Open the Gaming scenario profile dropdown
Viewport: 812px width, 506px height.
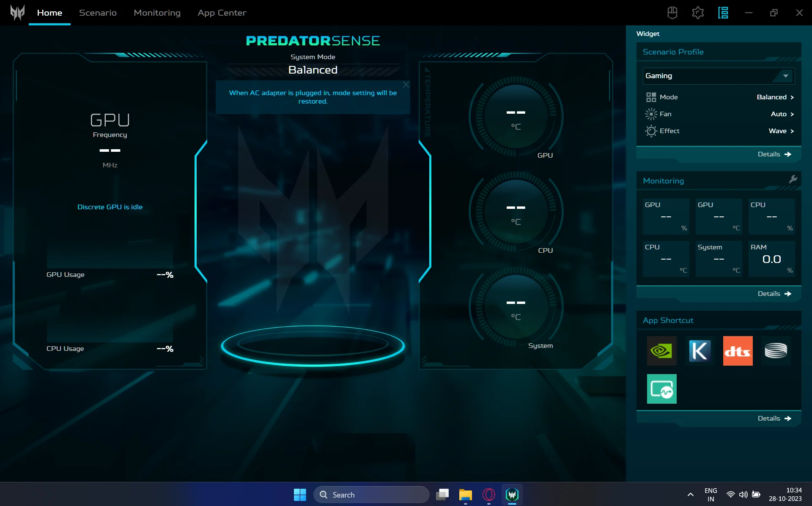[719, 76]
